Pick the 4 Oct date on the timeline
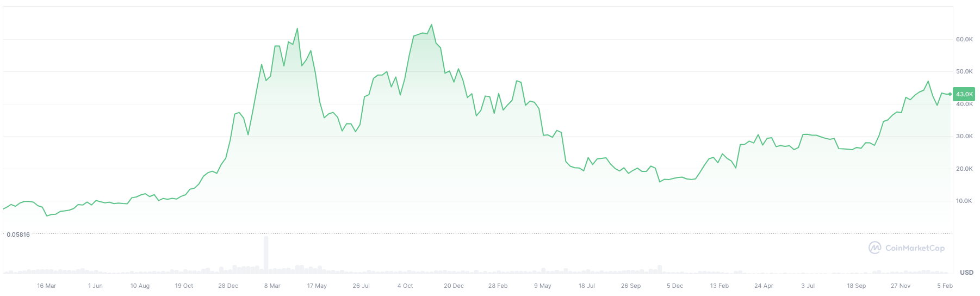This screenshot has width=980, height=296. (405, 286)
